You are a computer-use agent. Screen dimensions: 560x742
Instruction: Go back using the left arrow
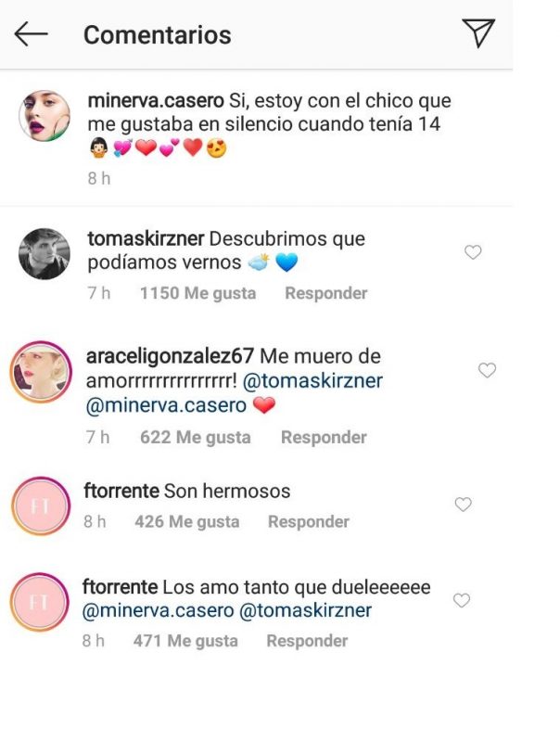click(31, 34)
